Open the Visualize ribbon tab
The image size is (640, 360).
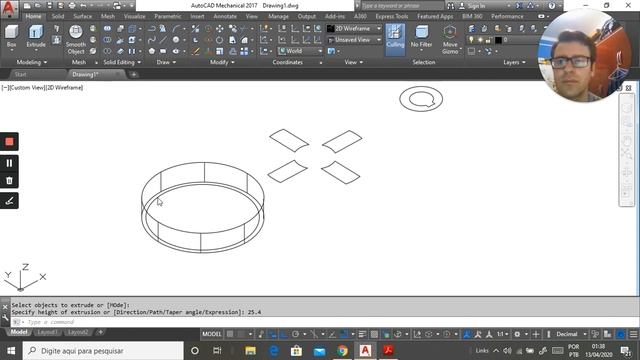(134, 16)
